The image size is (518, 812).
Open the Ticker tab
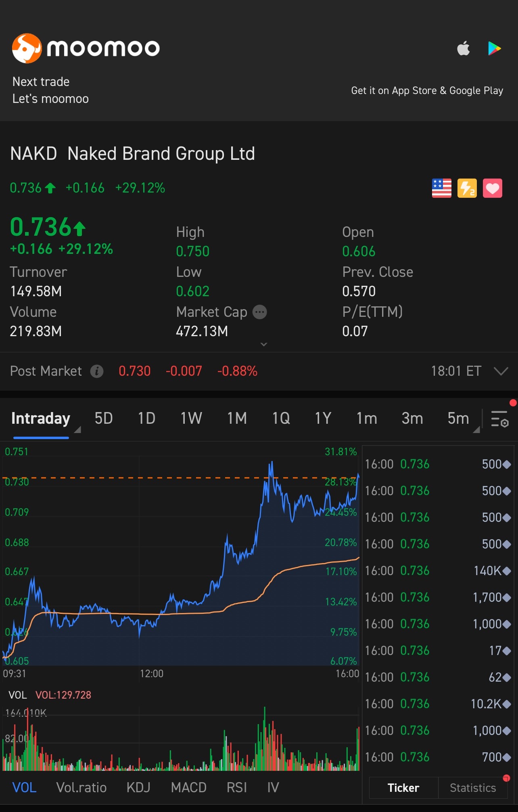(x=403, y=788)
